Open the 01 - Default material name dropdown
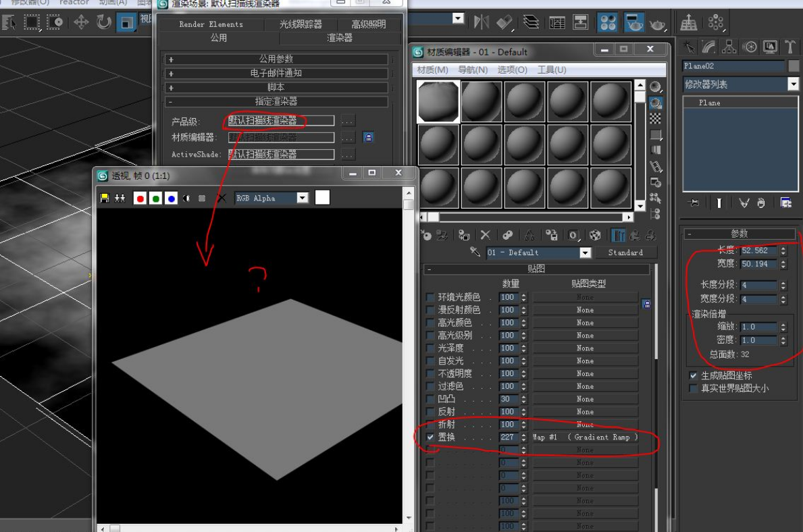 point(585,252)
